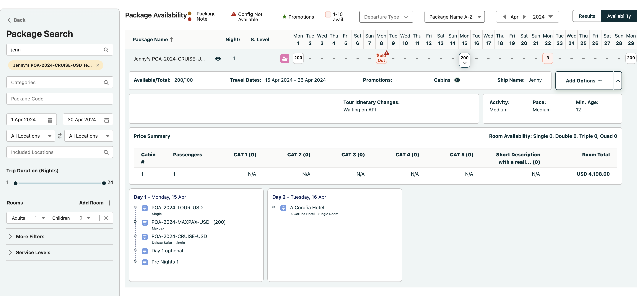Viewport: 644px width, 296px height.
Task: Click the Add Room label
Action: pyautogui.click(x=91, y=203)
